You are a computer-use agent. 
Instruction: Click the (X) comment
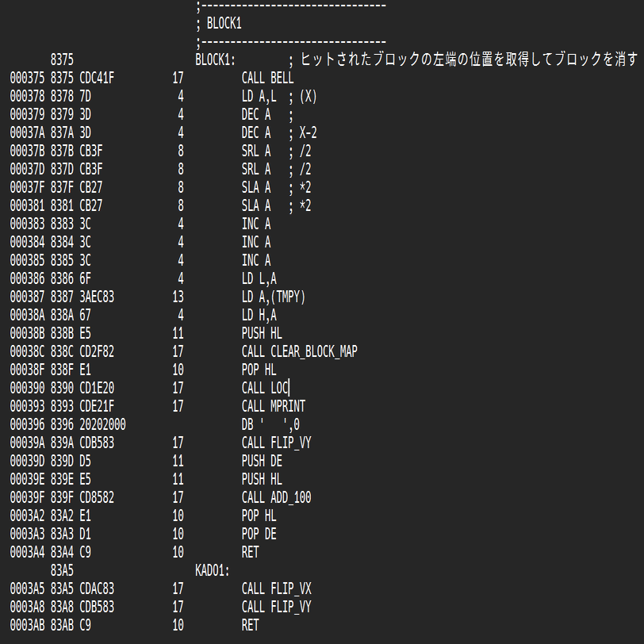[308, 97]
